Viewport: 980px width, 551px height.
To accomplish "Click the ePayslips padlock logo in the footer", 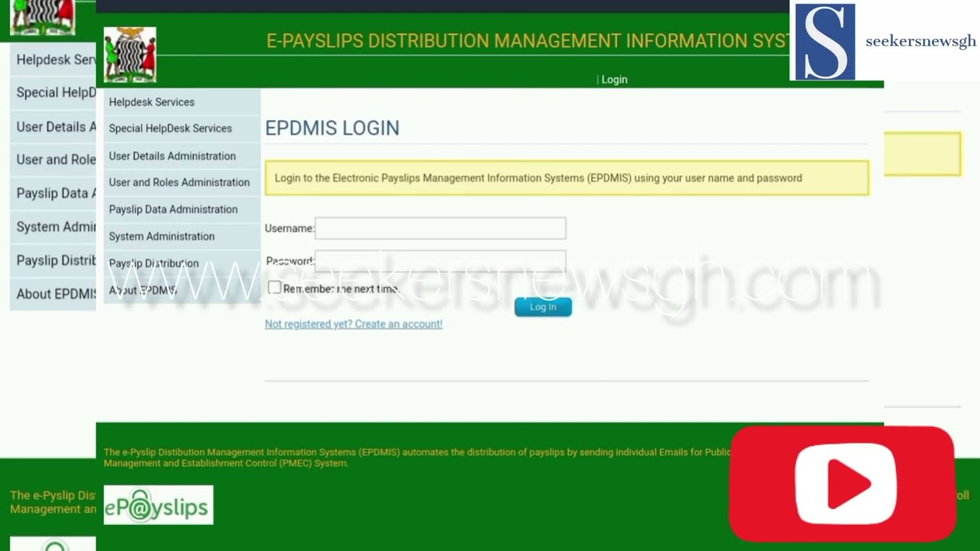I will click(x=158, y=505).
